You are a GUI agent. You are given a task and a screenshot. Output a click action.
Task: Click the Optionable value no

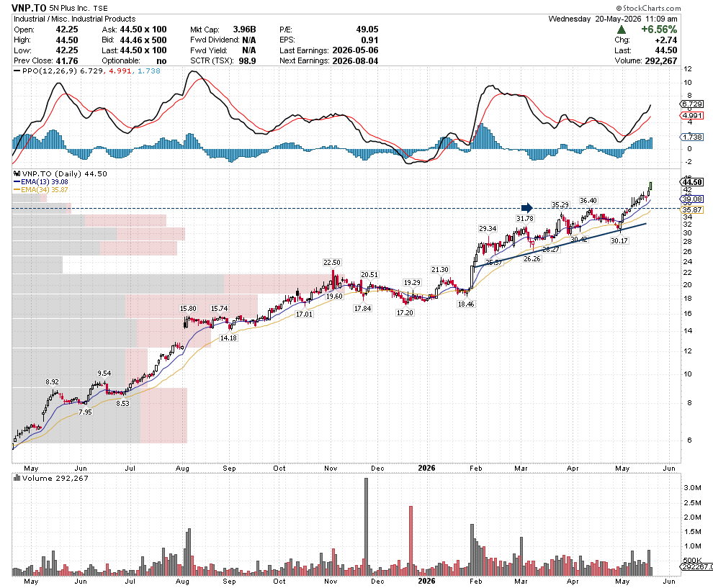(161, 61)
